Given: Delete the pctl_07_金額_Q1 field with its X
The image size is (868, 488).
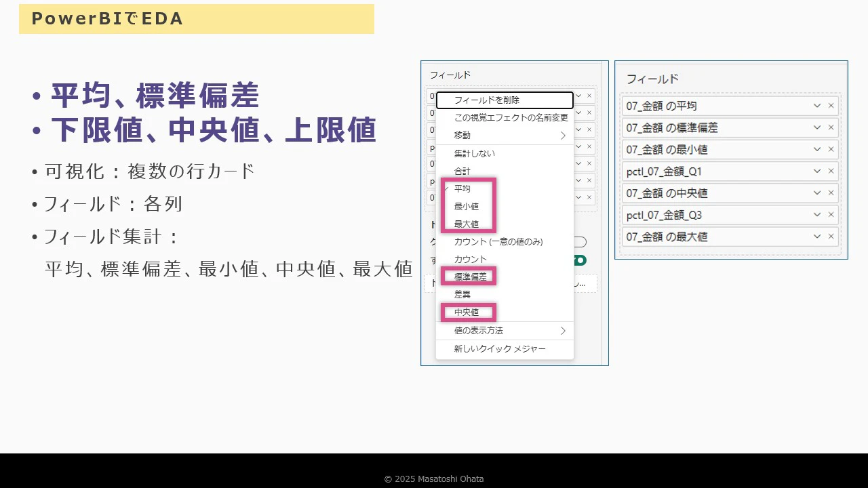Looking at the screenshot, I should 831,171.
